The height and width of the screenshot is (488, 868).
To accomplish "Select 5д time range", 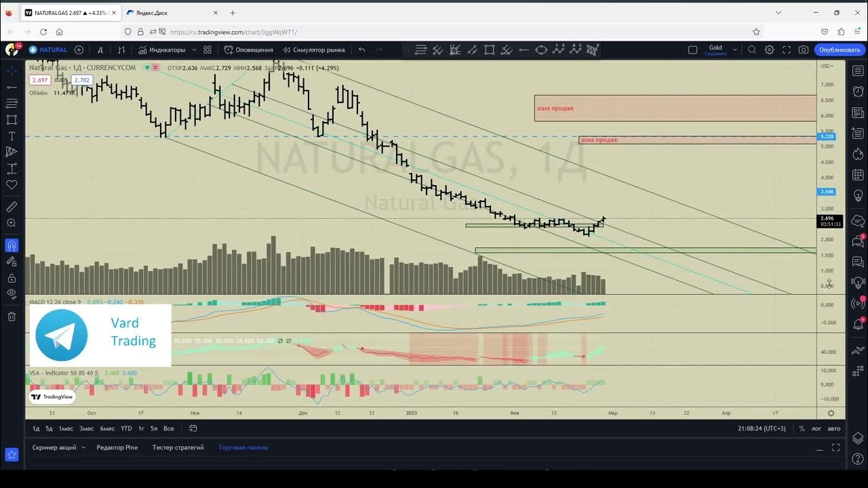I will (x=49, y=428).
